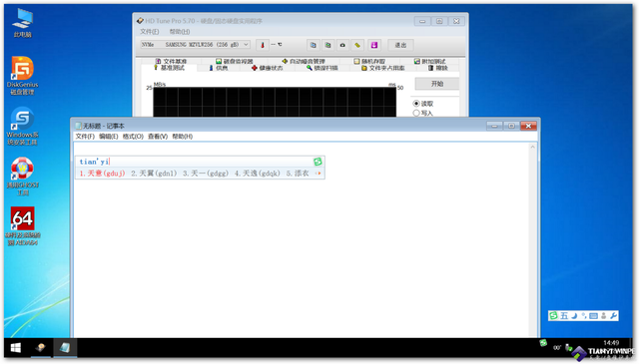Image resolution: width=639 pixels, height=364 pixels.
Task: Switch to 健康状态 tab in HD Tune
Action: click(268, 68)
